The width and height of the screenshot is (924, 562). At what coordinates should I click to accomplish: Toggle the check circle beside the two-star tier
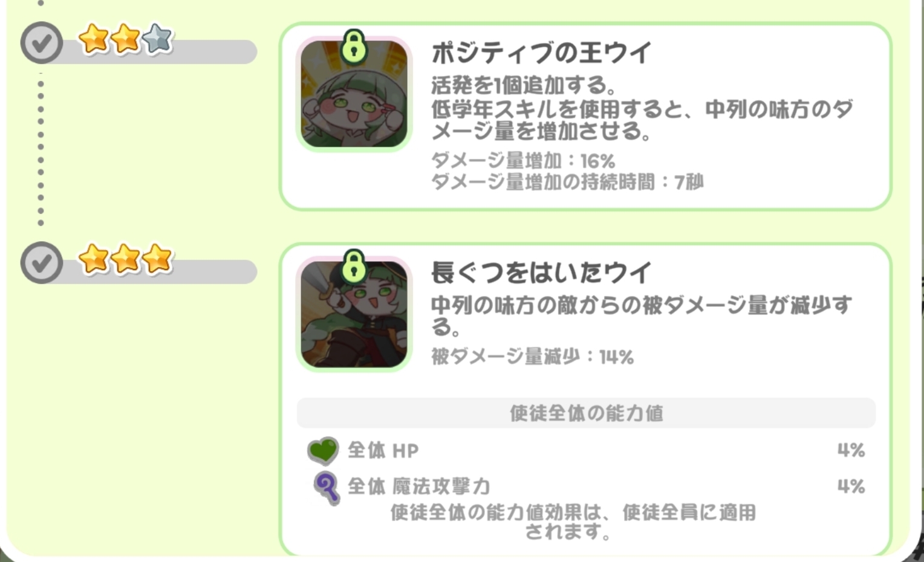click(41, 43)
